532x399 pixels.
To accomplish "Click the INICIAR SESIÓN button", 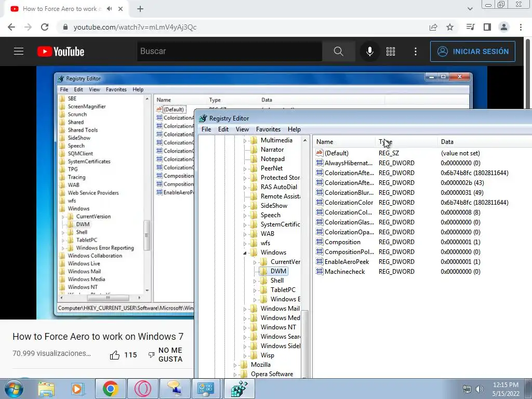I will [473, 51].
